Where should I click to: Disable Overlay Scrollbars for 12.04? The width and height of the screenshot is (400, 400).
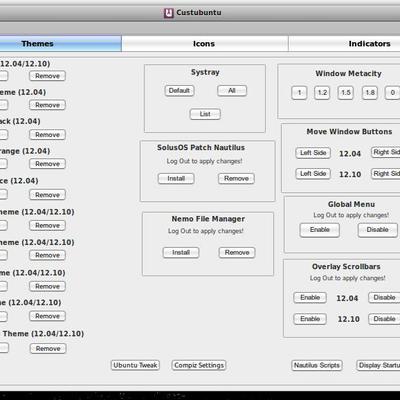pos(384,297)
